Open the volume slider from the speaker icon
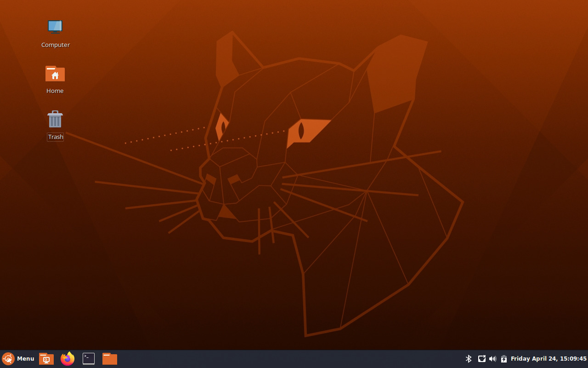Viewport: 588px width, 368px height. pos(492,358)
